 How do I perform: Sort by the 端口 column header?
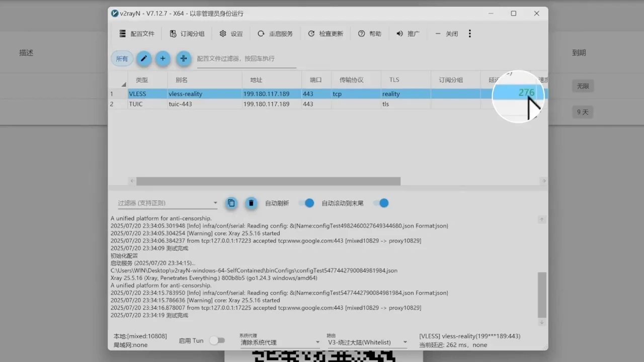(316, 80)
